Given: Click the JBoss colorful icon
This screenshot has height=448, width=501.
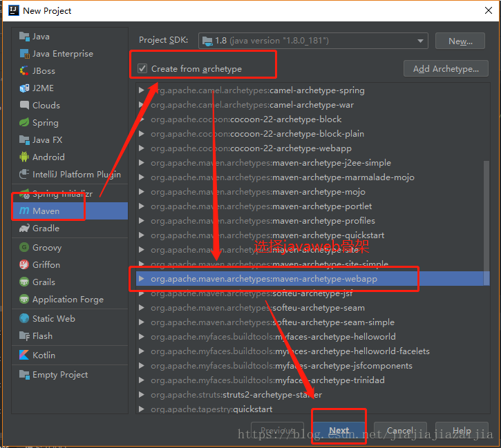Looking at the screenshot, I should (x=24, y=71).
